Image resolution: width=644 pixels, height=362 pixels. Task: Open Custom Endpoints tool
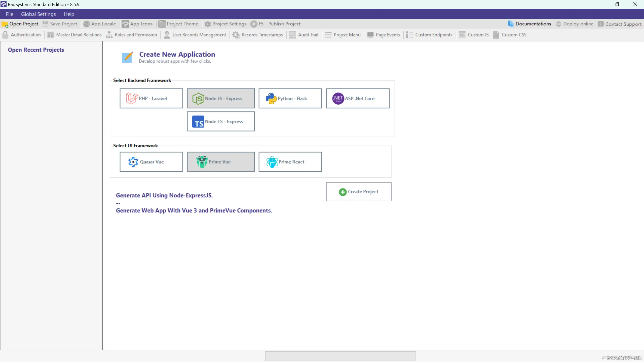(433, 35)
